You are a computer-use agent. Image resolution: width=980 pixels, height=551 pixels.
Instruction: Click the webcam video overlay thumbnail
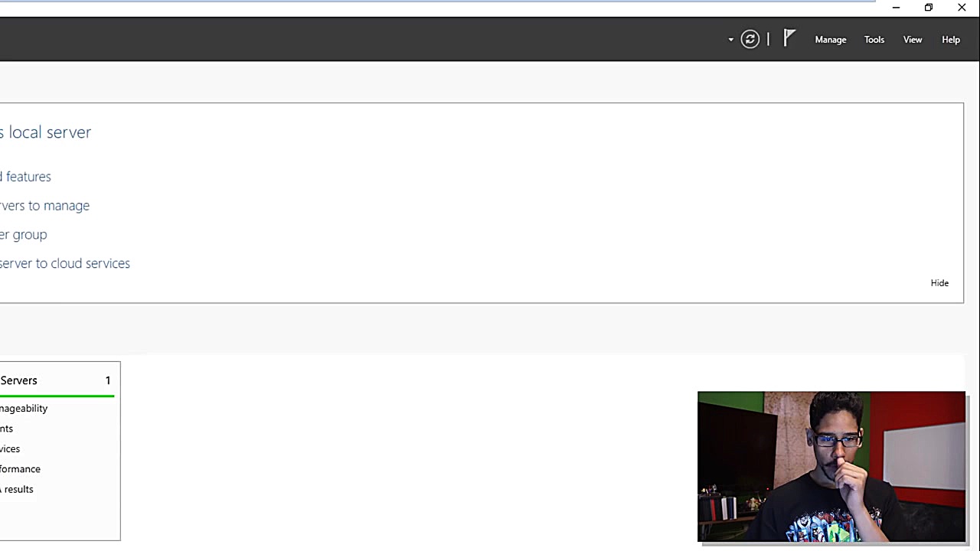(831, 467)
